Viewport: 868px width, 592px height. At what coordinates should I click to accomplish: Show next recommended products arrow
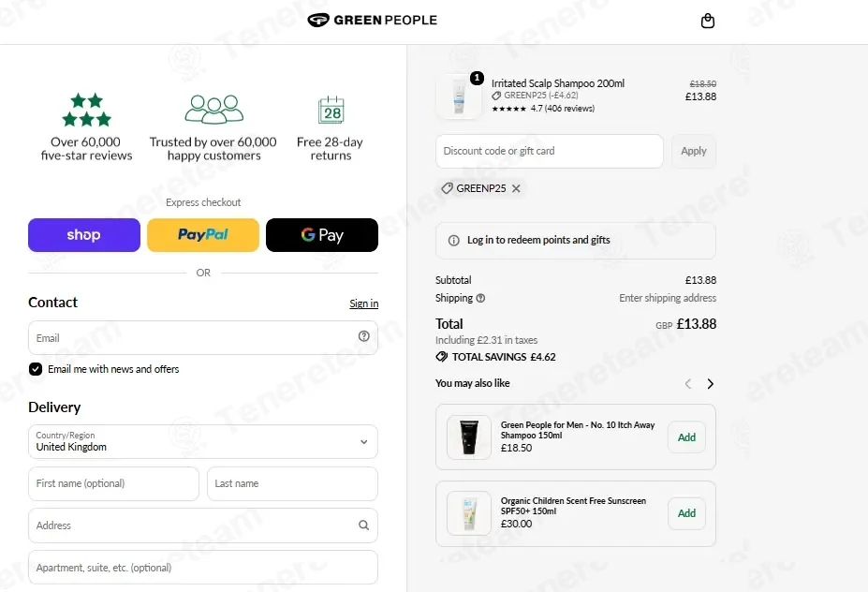(711, 384)
